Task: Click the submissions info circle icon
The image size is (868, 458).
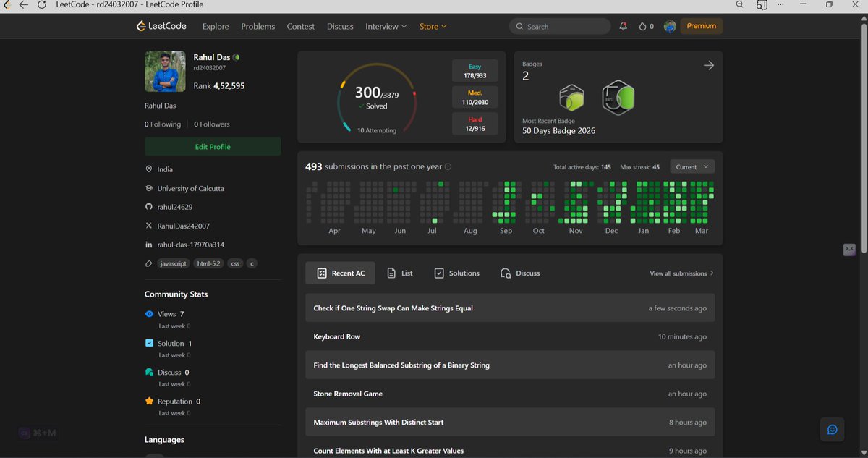Action: tap(448, 166)
